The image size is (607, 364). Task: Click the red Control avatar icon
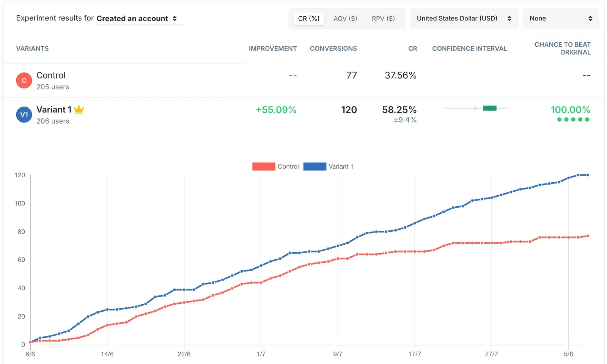click(24, 80)
